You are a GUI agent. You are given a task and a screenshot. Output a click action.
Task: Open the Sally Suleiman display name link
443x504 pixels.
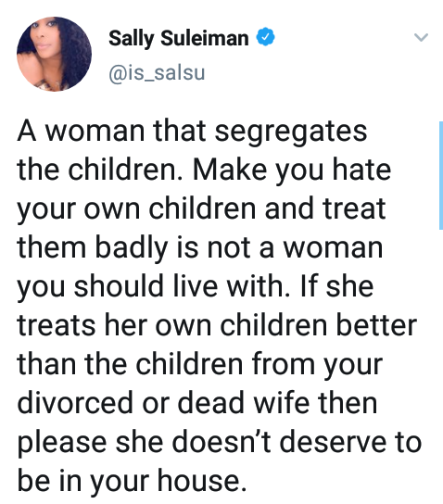[x=179, y=38]
